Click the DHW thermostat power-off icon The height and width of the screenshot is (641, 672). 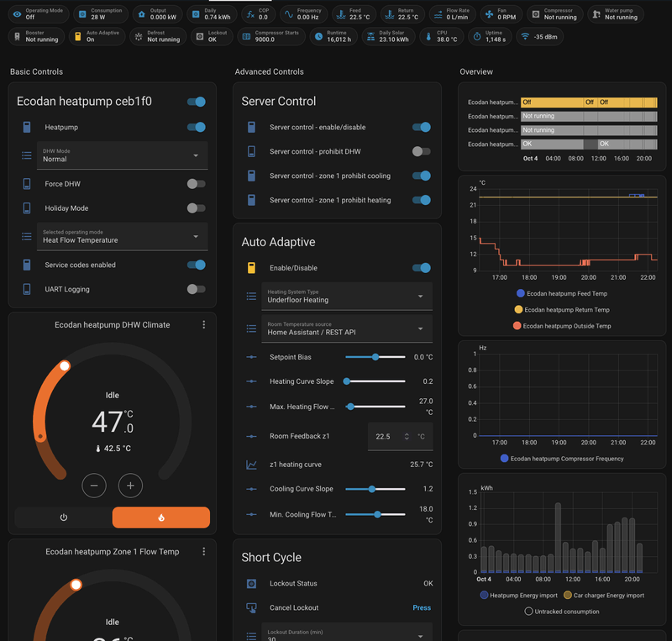click(x=64, y=518)
